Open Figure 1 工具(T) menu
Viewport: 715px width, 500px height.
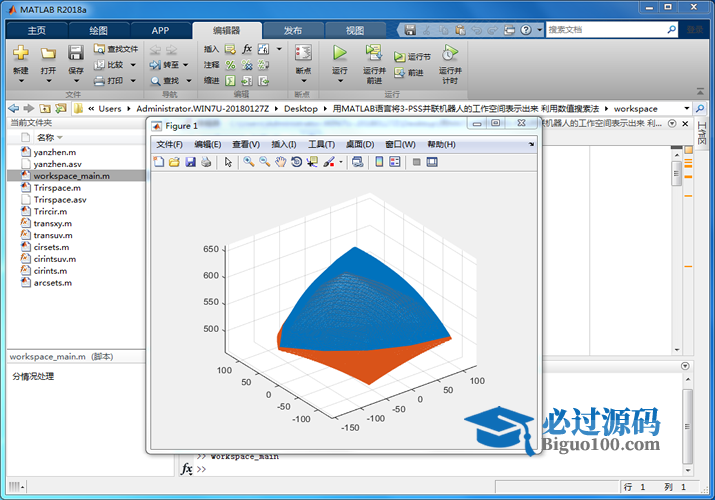pos(321,144)
